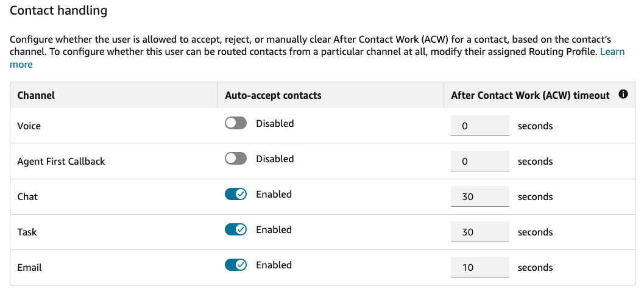Click the Contact handling section heading
644x294 pixels.
[x=58, y=11]
